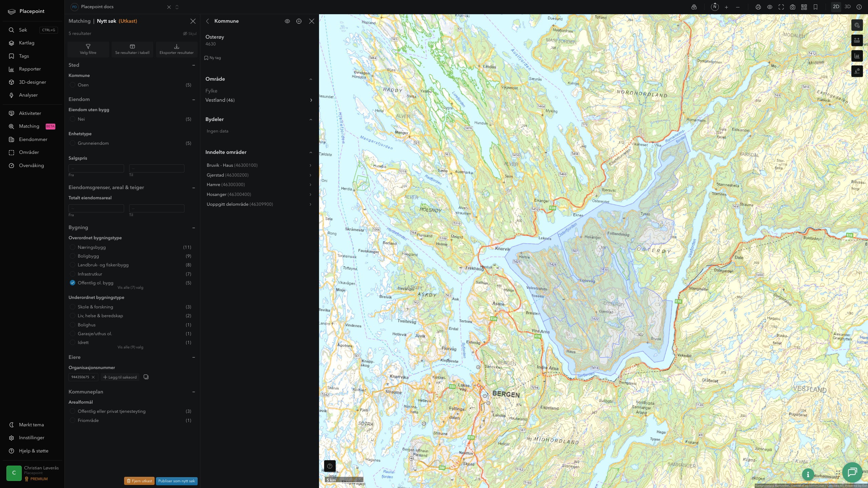Click Velg filtre button
The height and width of the screenshot is (488, 868).
88,49
